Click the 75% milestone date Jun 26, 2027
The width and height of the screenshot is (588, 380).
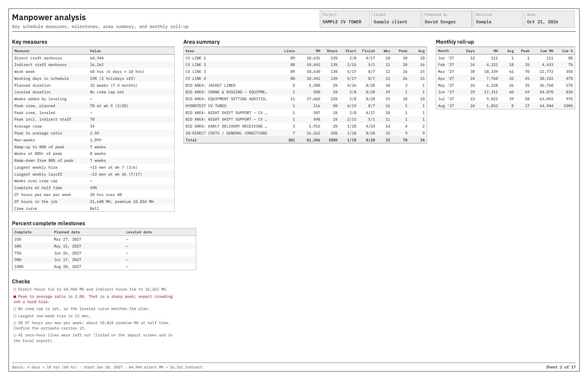pos(68,253)
